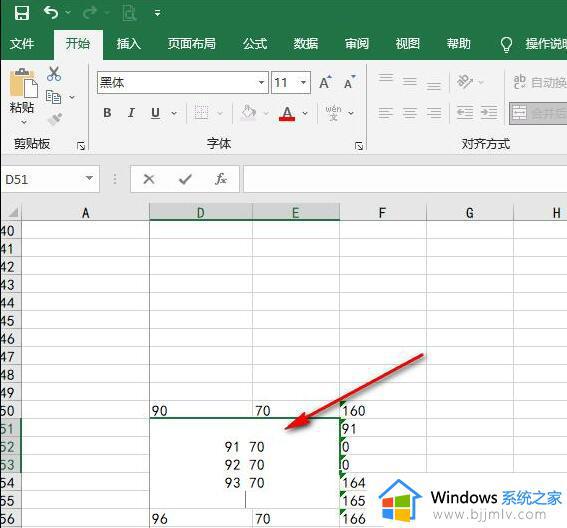567x528 pixels.
Task: Click the Center align icon
Action: pos(410,113)
